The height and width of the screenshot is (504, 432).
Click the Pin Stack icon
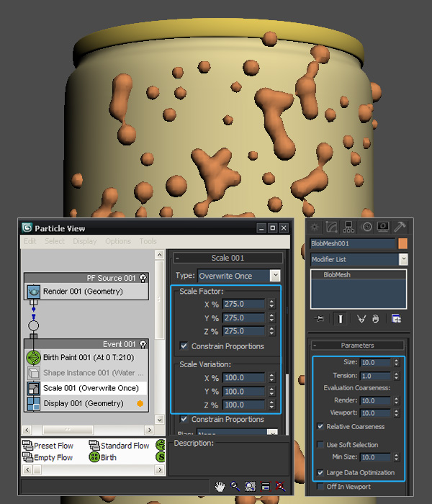pos(320,318)
